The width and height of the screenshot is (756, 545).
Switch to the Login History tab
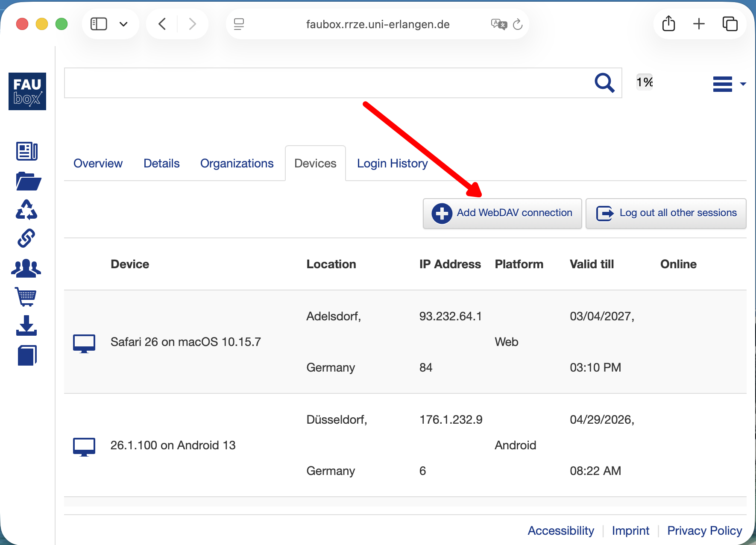pos(392,164)
